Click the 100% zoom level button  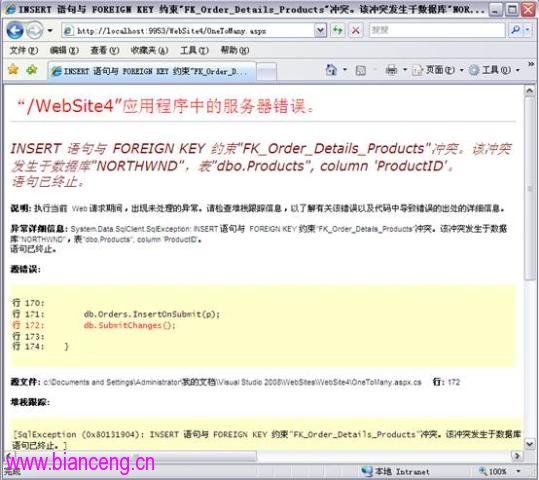point(493,471)
